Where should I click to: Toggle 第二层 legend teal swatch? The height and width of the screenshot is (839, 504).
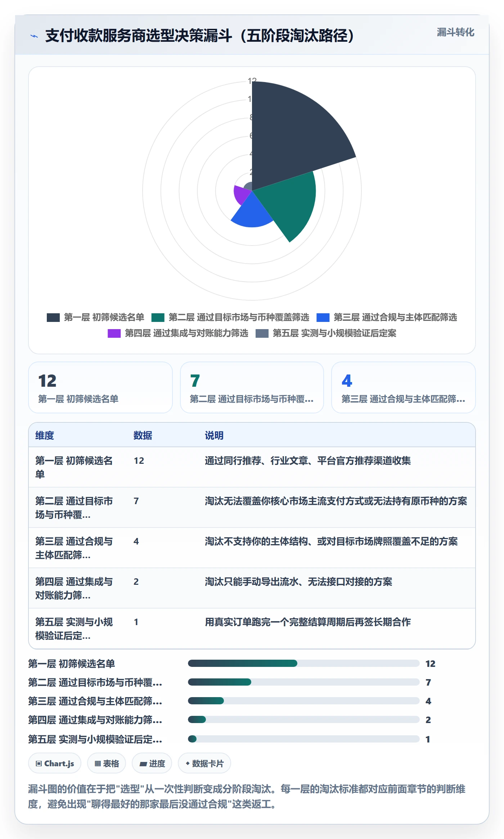(x=158, y=318)
